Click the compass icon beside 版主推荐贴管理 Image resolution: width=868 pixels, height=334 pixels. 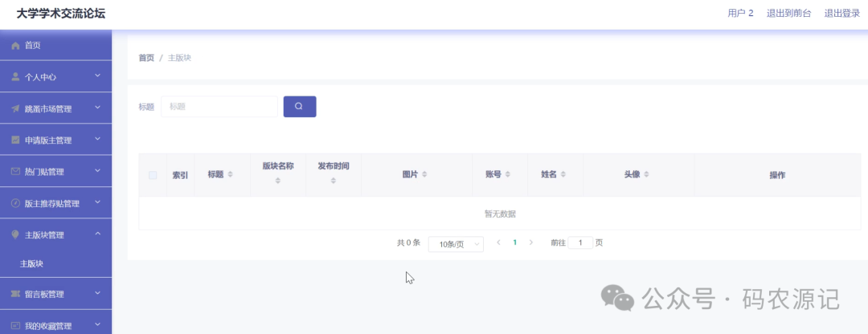tap(15, 203)
